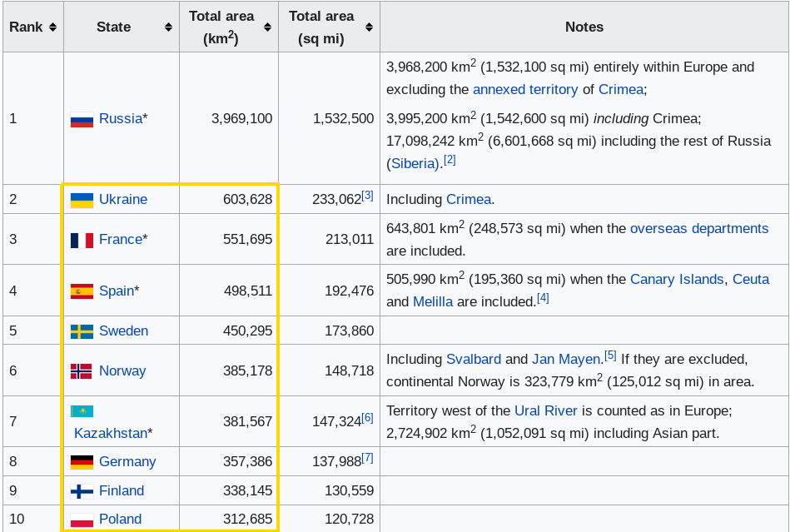Screen dimensions: 790x532
Task: Select Sweden's sq mi value 173,860
Action: pos(349,331)
